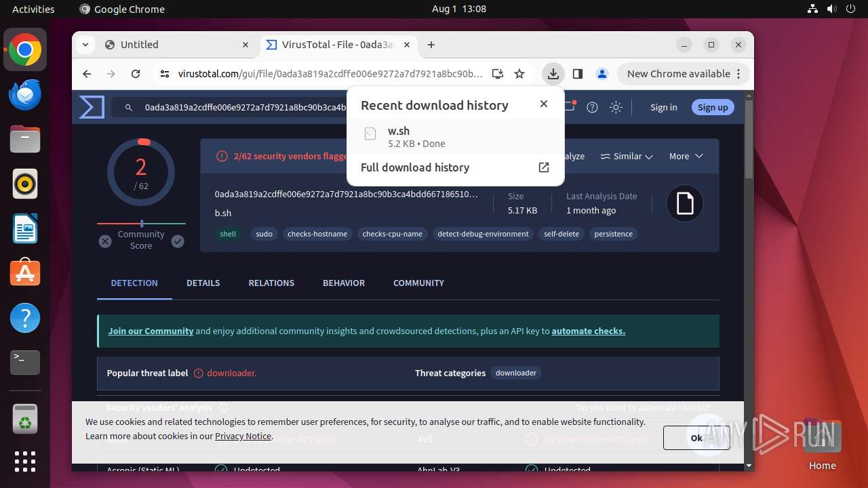The image size is (868, 488).
Task: Expand the More dropdown
Action: pos(686,156)
